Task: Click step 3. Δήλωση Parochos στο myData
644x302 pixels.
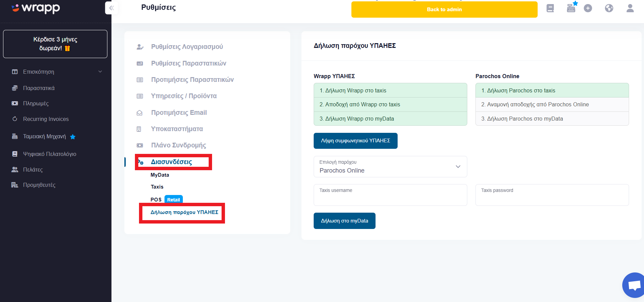Action: [552, 119]
